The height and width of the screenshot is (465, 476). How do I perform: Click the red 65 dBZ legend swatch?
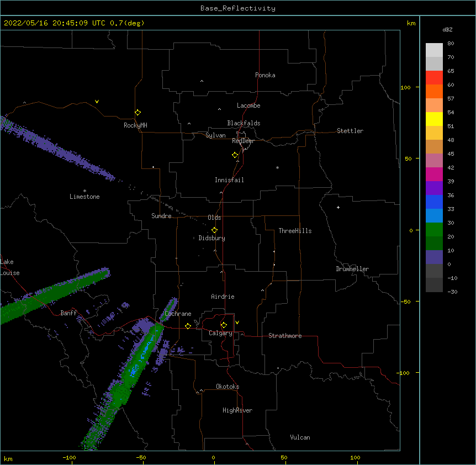tap(434, 77)
